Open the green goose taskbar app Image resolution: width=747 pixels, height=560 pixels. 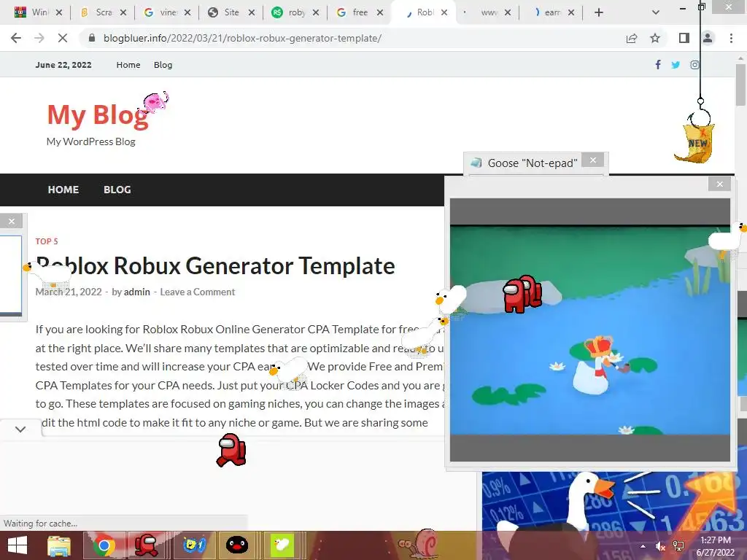pyautogui.click(x=282, y=545)
